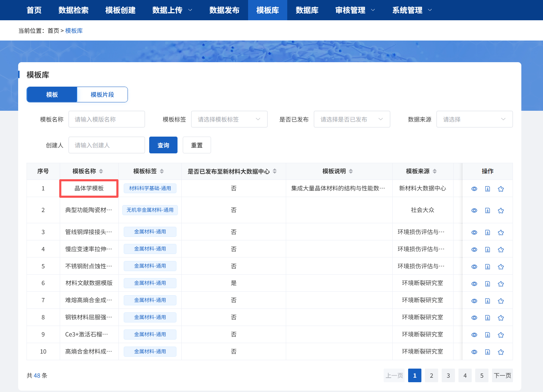The width and height of the screenshot is (543, 392).
Task: Expand the 数据来源 dropdown
Action: tap(475, 119)
